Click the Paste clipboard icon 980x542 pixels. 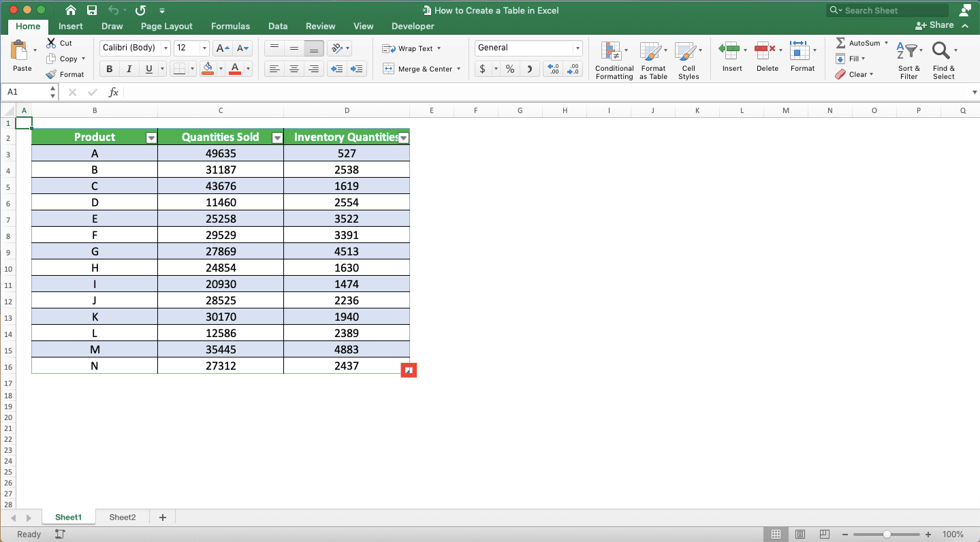click(18, 50)
